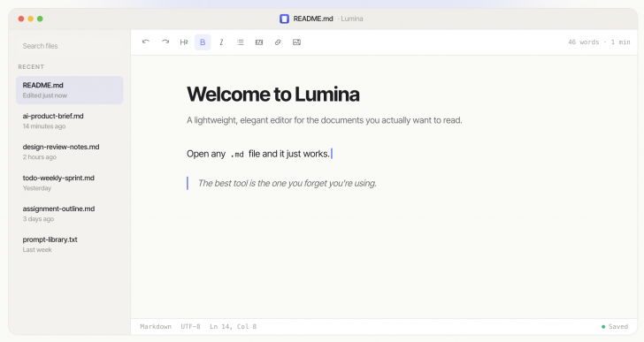644x342 pixels.
Task: Open assignment-outline.md from recent files
Action: (x=69, y=213)
